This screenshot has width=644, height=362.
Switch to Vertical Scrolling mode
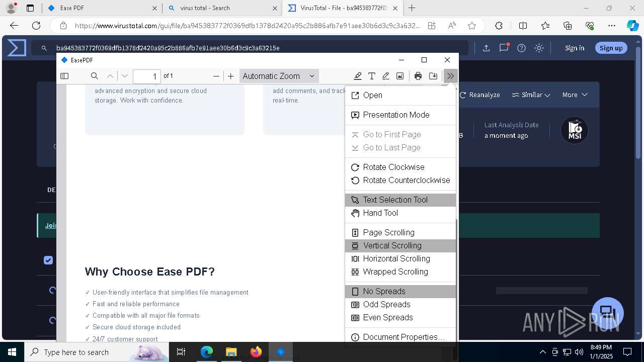tap(400, 245)
